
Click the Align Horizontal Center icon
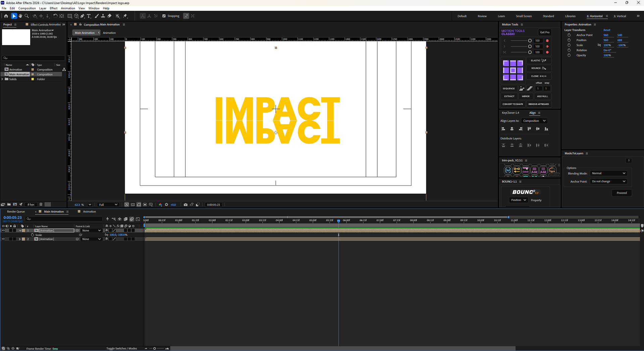(x=512, y=129)
